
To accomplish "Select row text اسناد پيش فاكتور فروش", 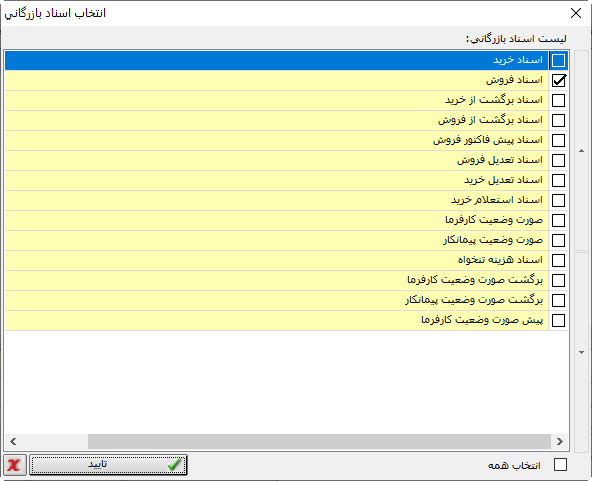I will 488,140.
